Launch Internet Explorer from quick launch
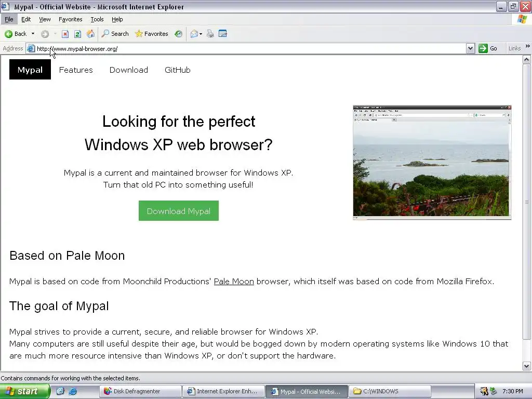 click(73, 391)
